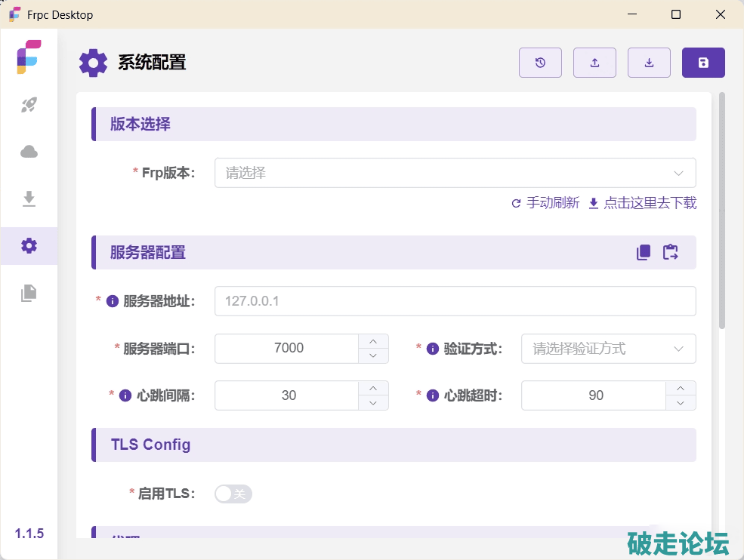Image resolution: width=744 pixels, height=560 pixels.
Task: Save configuration with the floppy disk button
Action: 703,63
